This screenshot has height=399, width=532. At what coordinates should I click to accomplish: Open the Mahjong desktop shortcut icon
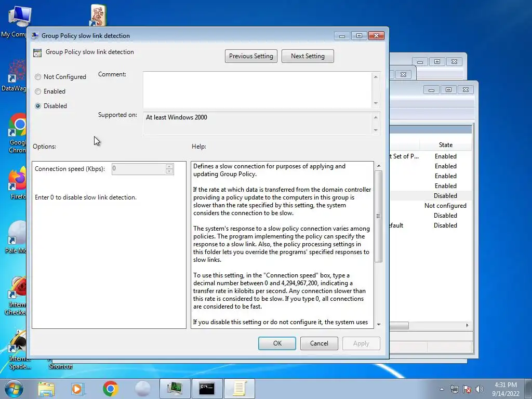coord(98,15)
